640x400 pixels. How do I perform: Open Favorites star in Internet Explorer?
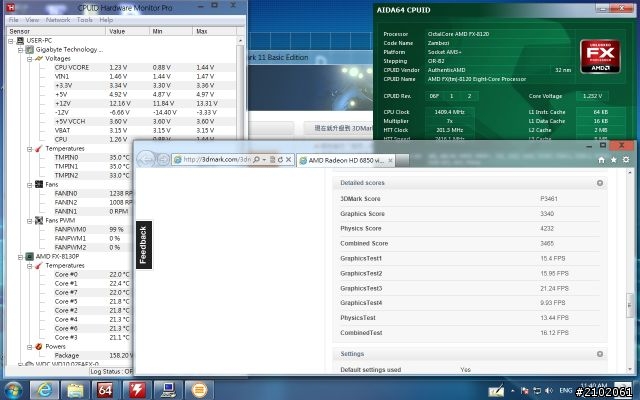click(x=613, y=160)
